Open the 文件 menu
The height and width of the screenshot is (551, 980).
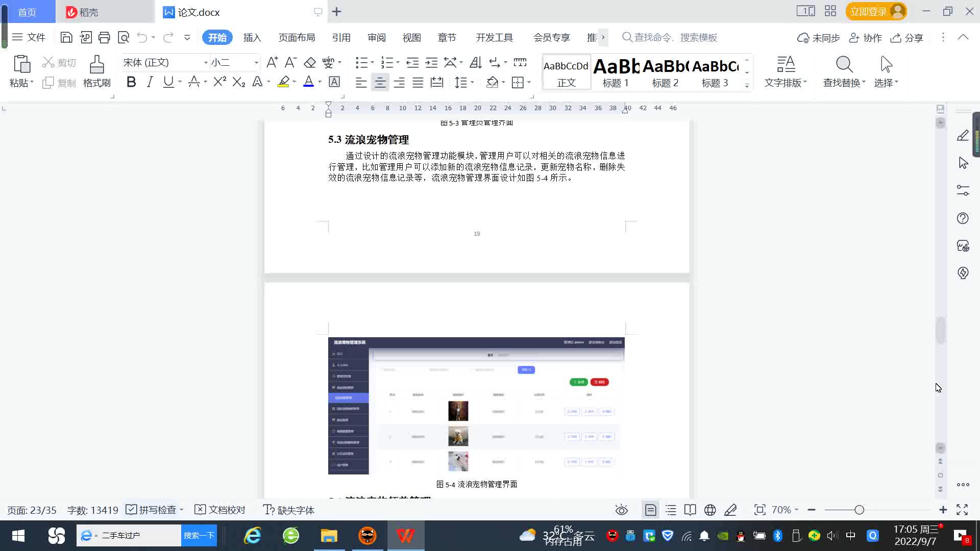pyautogui.click(x=29, y=37)
